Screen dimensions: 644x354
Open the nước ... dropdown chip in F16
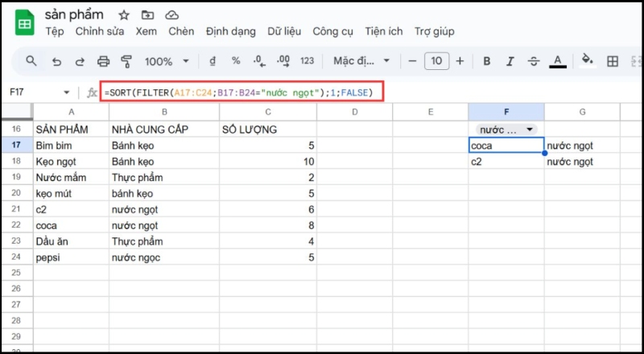click(506, 130)
